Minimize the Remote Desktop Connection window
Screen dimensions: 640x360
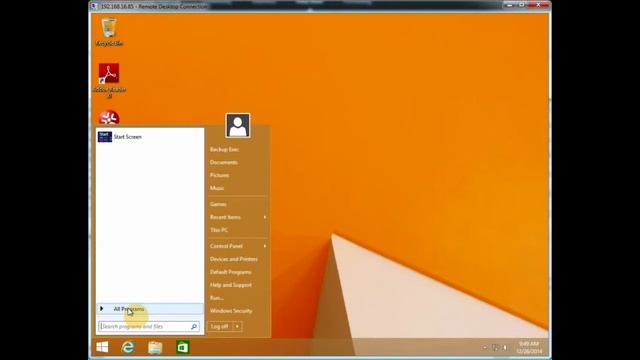(510, 5)
